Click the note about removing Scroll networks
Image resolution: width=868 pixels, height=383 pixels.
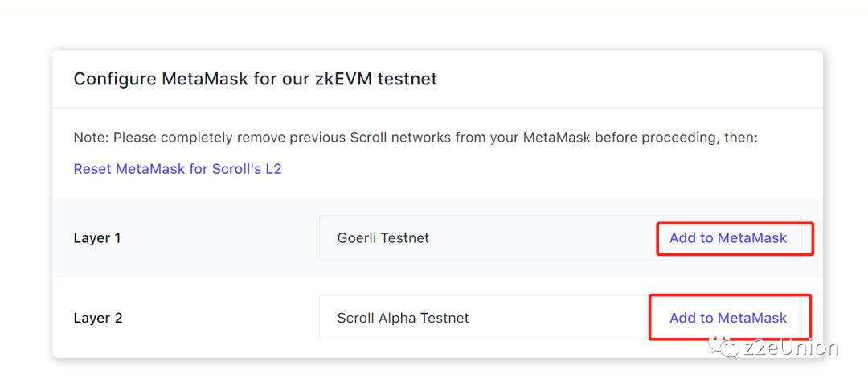[415, 138]
